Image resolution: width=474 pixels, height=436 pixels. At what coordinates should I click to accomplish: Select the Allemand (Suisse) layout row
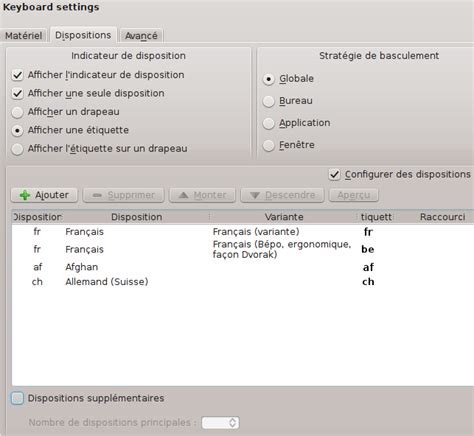(243, 282)
